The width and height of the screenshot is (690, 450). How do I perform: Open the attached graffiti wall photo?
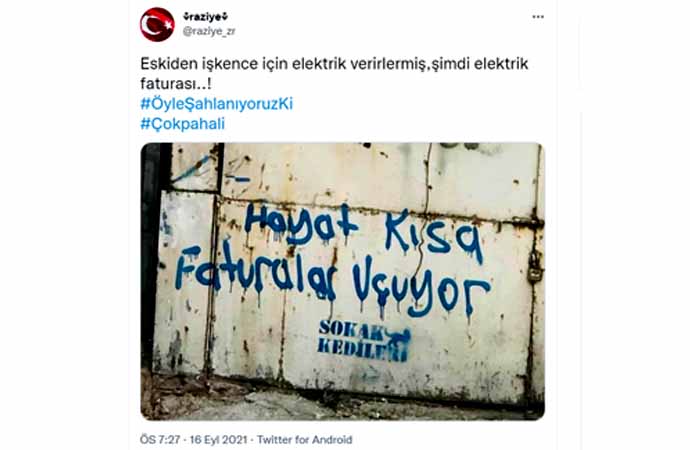[342, 282]
